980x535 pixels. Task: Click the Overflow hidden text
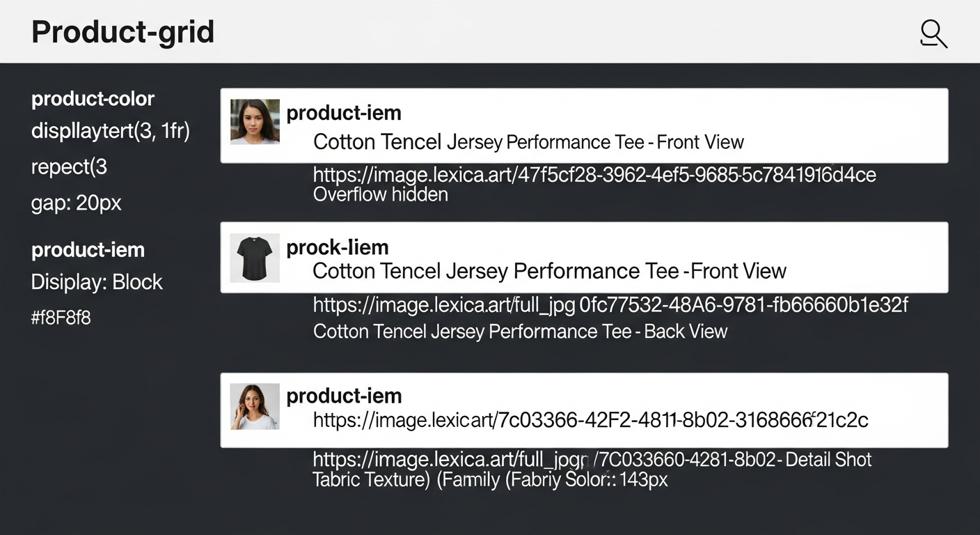380,194
